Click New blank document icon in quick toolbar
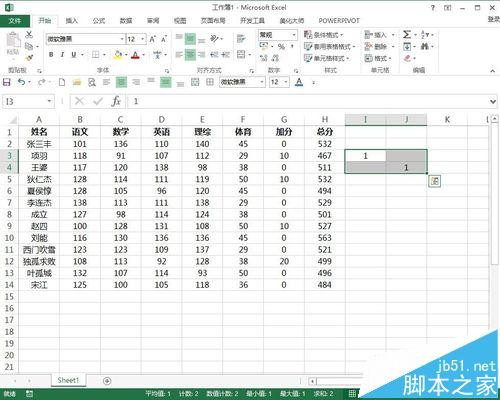This screenshot has width=500, height=400. tap(62, 82)
